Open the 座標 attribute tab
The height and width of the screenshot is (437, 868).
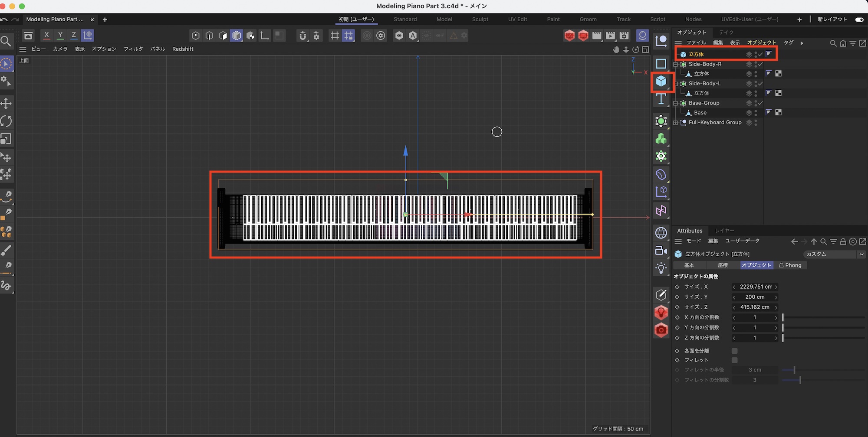[x=723, y=265]
